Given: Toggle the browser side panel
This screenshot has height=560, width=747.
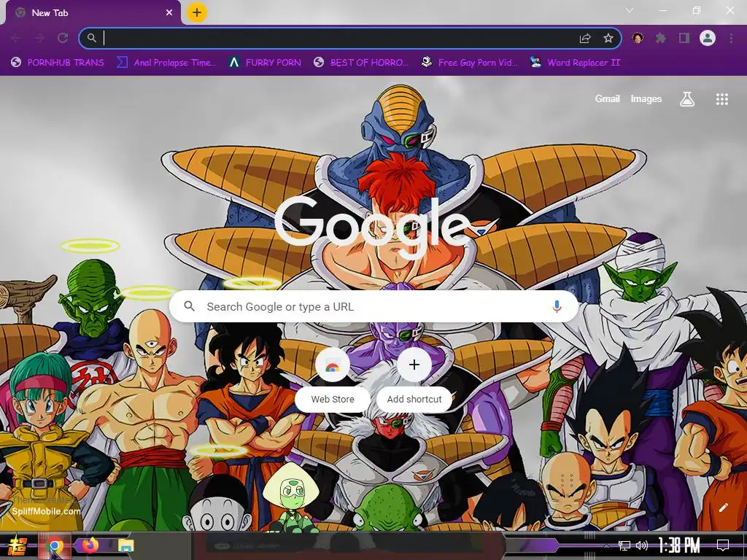Looking at the screenshot, I should (x=684, y=38).
